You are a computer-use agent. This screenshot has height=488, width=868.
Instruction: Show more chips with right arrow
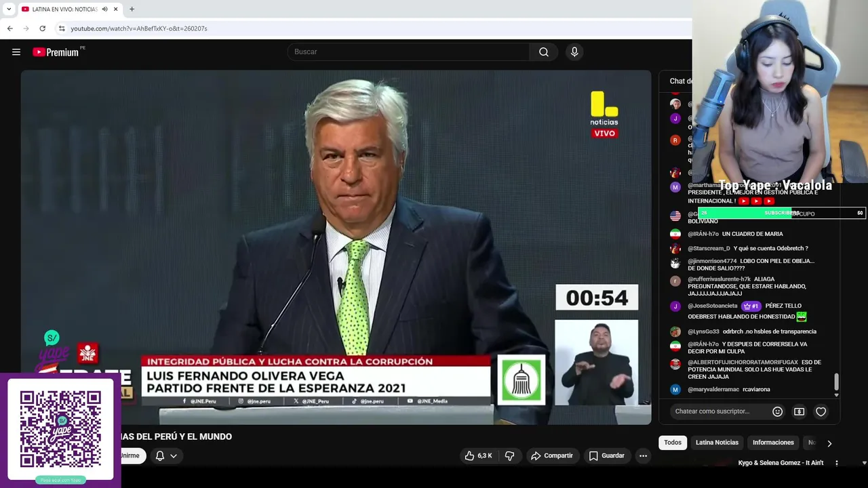(829, 443)
